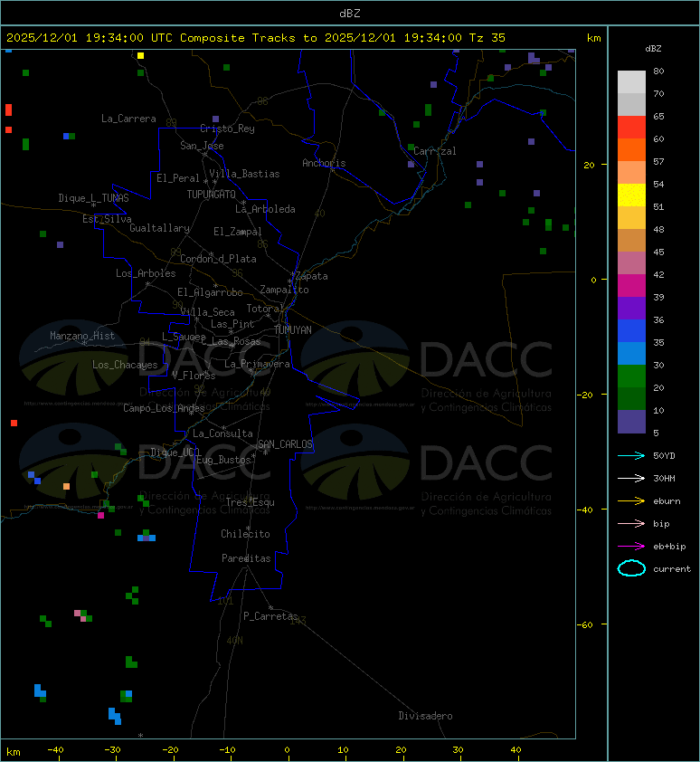
Task: Click the 'Tz 35' text in the header
Action: click(487, 38)
